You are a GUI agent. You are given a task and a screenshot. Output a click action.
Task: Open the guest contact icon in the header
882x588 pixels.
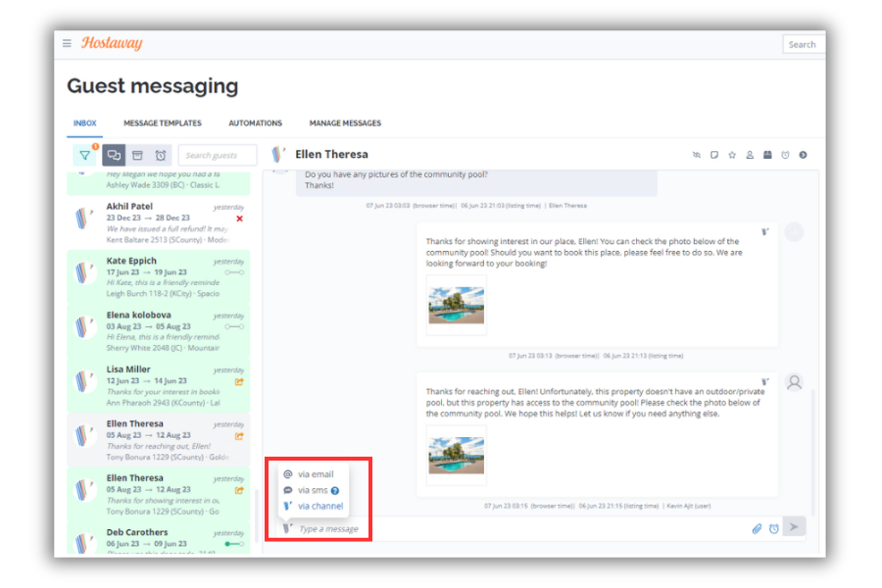click(x=750, y=155)
